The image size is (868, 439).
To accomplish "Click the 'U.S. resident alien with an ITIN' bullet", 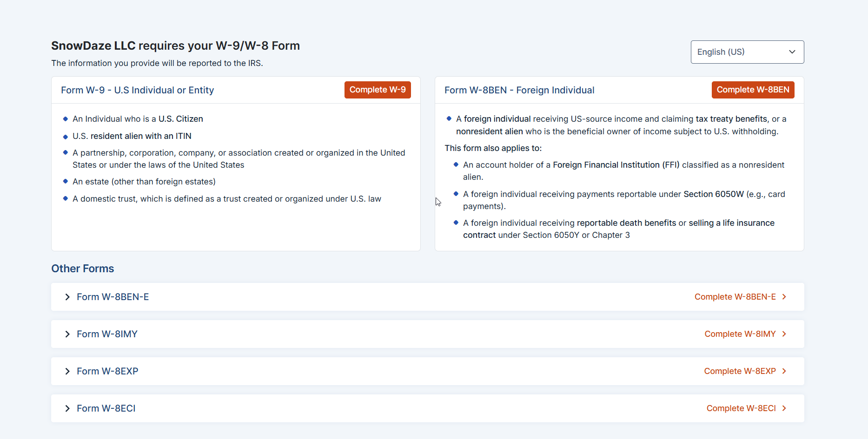I will (132, 136).
